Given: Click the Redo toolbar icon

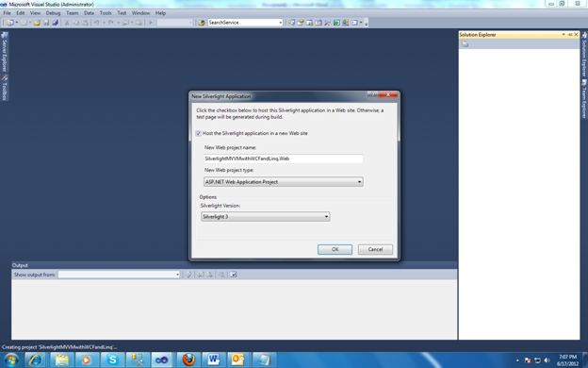Looking at the screenshot, I should 111,23.
